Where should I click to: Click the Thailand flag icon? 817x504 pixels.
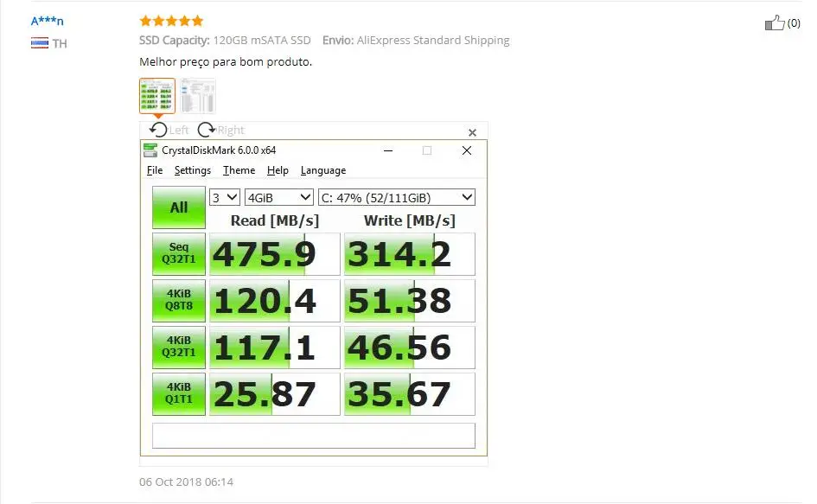pos(40,42)
